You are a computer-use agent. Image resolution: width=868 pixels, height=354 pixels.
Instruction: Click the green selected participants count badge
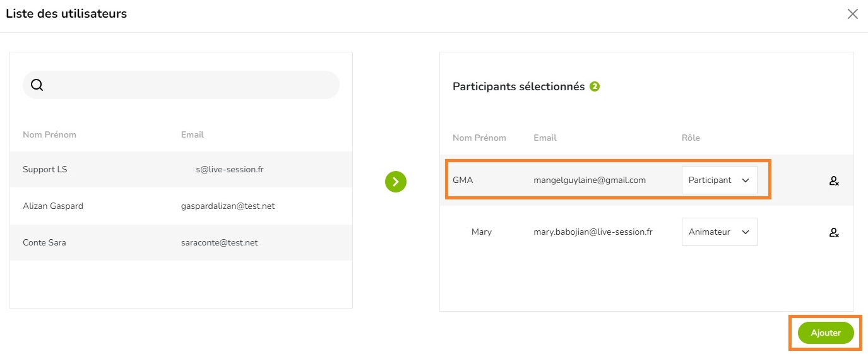[595, 86]
